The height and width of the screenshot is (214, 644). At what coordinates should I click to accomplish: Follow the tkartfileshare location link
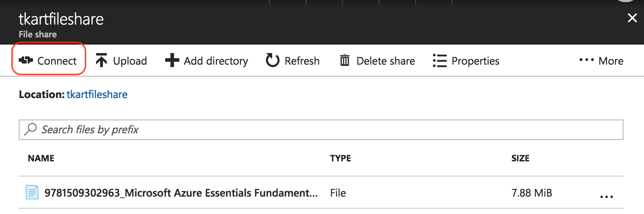[x=97, y=95]
